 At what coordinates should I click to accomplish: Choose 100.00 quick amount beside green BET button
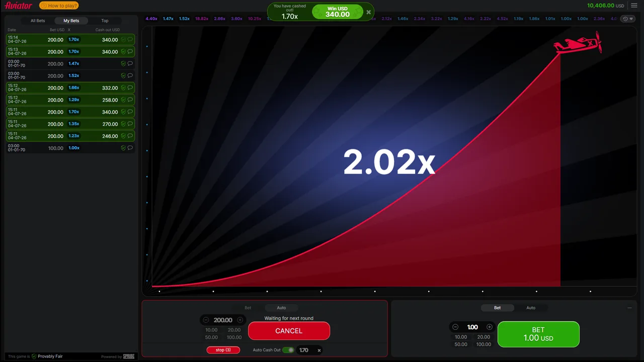484,344
